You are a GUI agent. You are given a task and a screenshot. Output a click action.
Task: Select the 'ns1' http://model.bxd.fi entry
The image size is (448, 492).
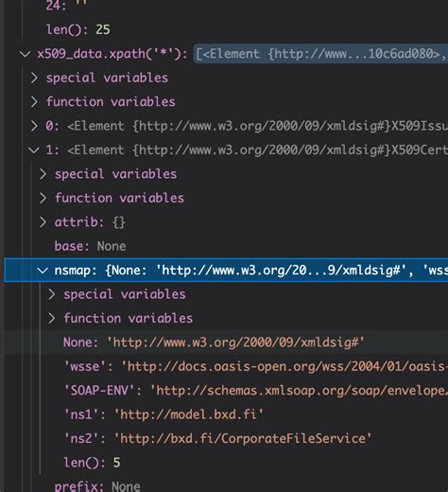point(226,414)
